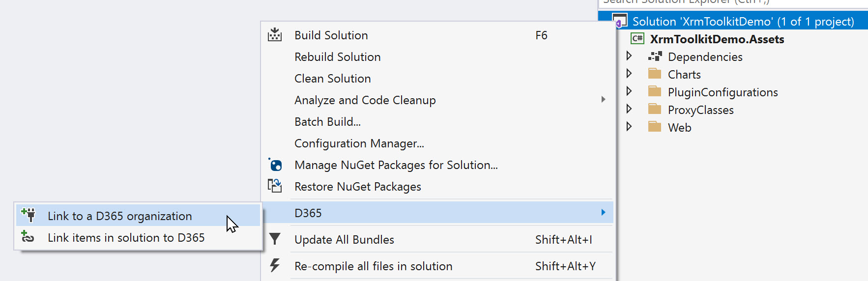Click the NuGet package manager icon
The height and width of the screenshot is (281, 868).
pyautogui.click(x=275, y=165)
